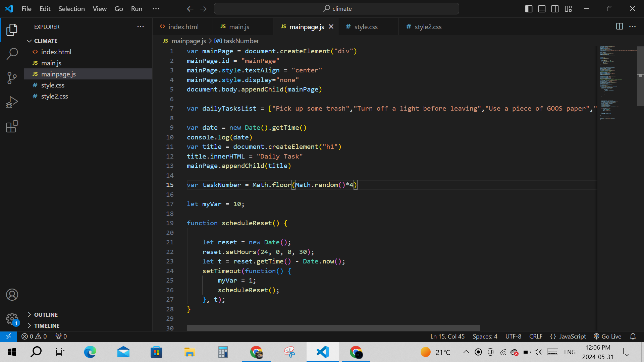Toggle Secondary Side Bar visibility
This screenshot has height=362, width=644.
[555, 9]
